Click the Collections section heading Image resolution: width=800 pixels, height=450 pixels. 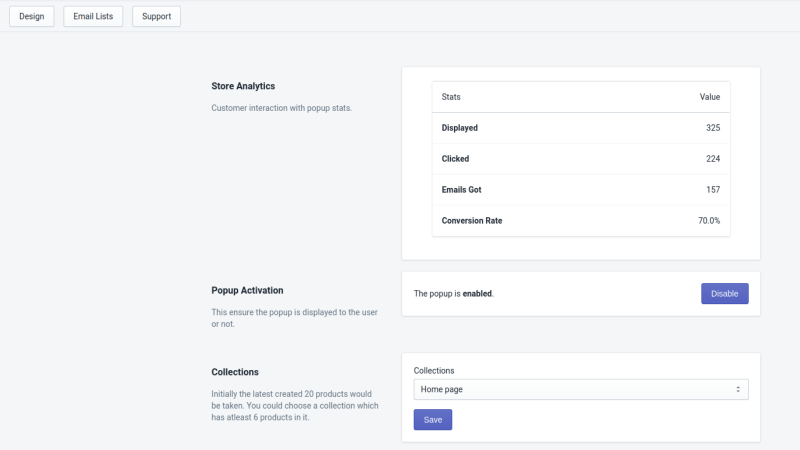pos(235,372)
